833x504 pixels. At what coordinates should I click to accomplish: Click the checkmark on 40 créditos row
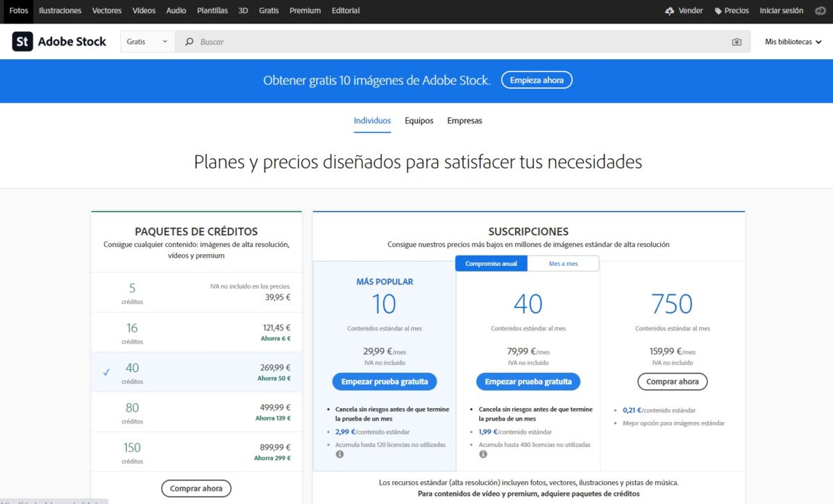tap(106, 372)
